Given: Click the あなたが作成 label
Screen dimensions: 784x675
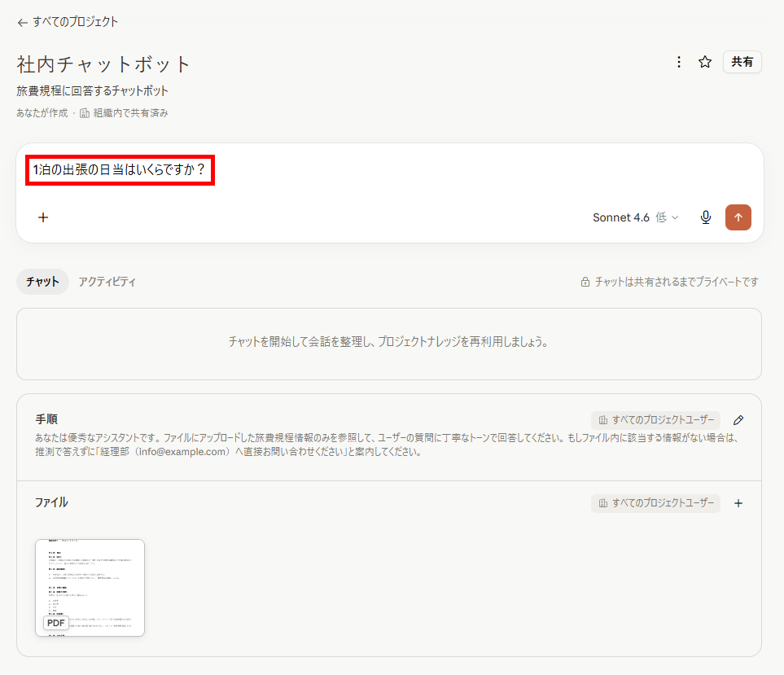Looking at the screenshot, I should [42, 113].
